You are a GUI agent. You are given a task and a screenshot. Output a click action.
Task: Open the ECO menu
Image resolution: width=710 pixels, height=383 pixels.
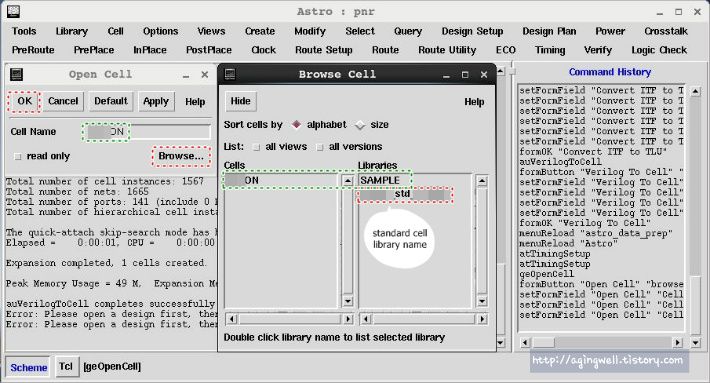pos(505,50)
